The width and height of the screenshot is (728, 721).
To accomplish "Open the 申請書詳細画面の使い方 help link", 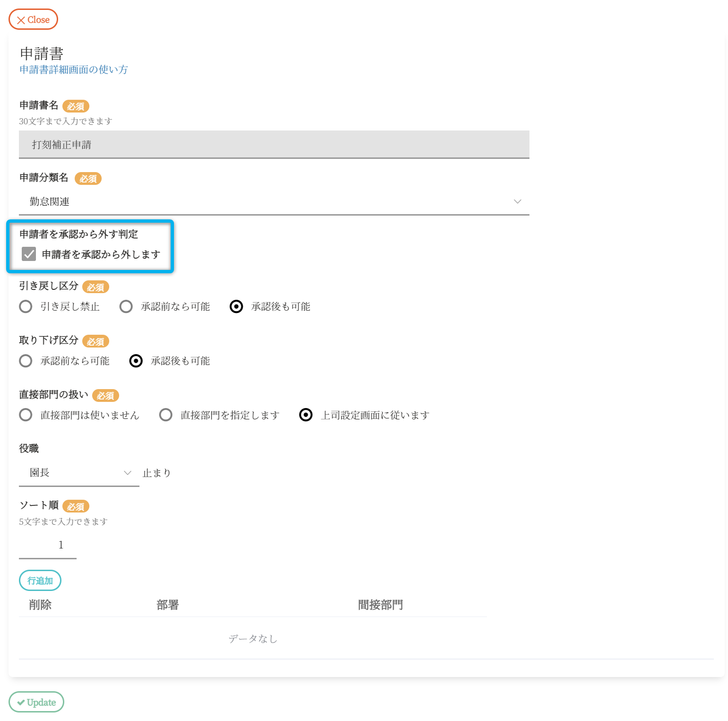I will [x=73, y=69].
